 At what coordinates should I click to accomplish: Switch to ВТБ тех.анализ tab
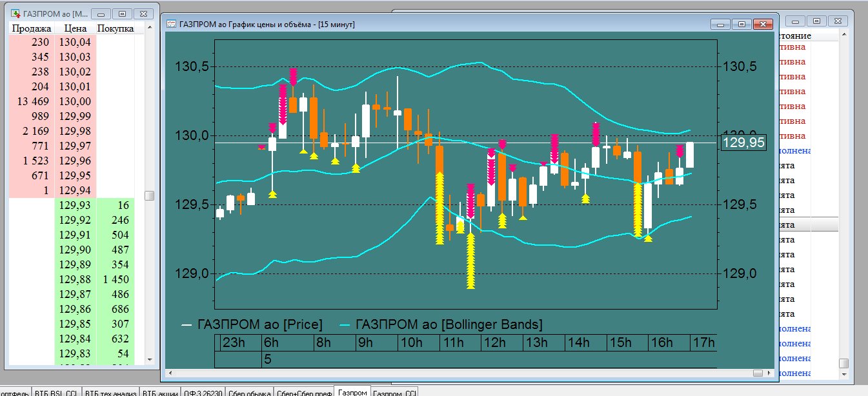click(110, 392)
